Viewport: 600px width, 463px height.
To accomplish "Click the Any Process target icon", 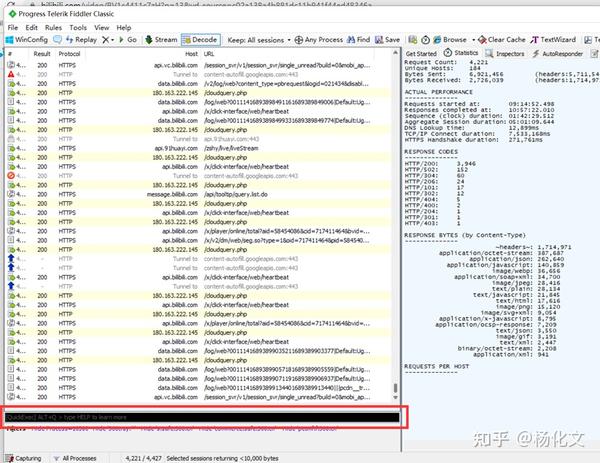I will coord(298,40).
